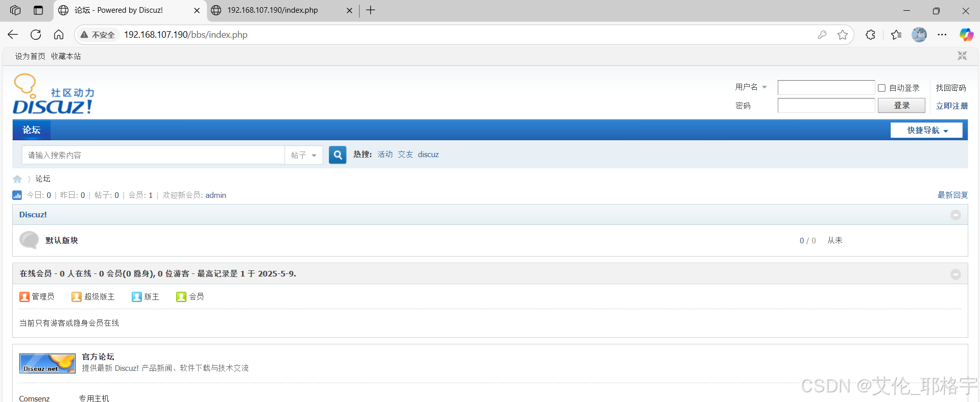Open the Discuz! category title link
Screen dimensions: 980x402
tap(33, 215)
